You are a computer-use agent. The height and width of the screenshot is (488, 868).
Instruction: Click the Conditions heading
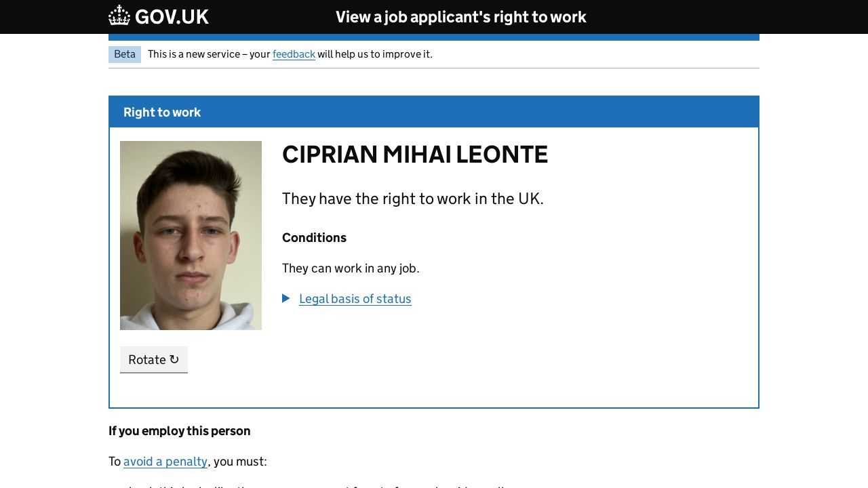[314, 238]
